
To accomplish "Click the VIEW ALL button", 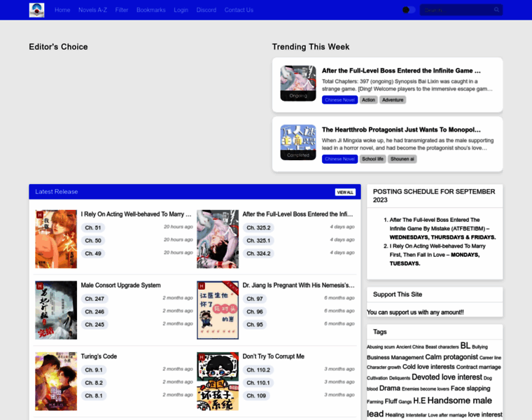I will 345,192.
